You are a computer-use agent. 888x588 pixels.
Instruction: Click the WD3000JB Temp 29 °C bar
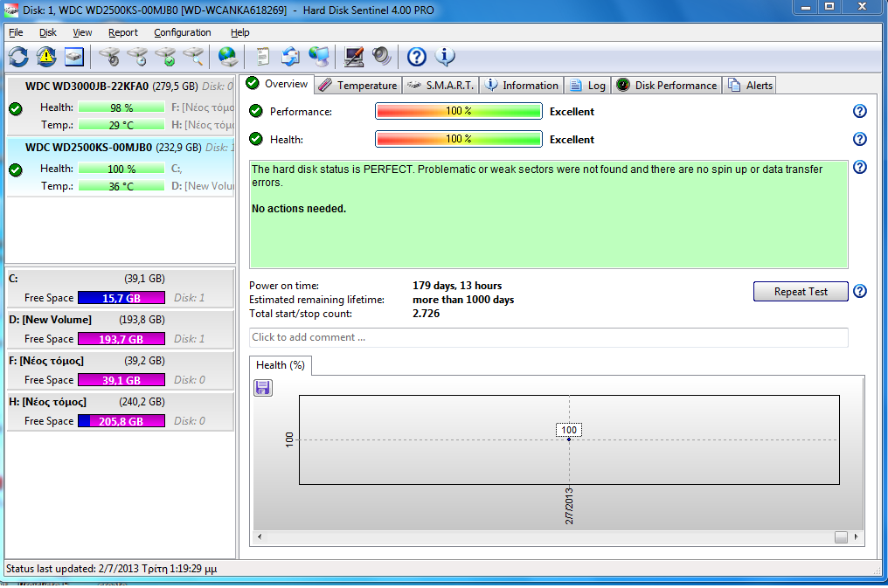click(x=121, y=125)
